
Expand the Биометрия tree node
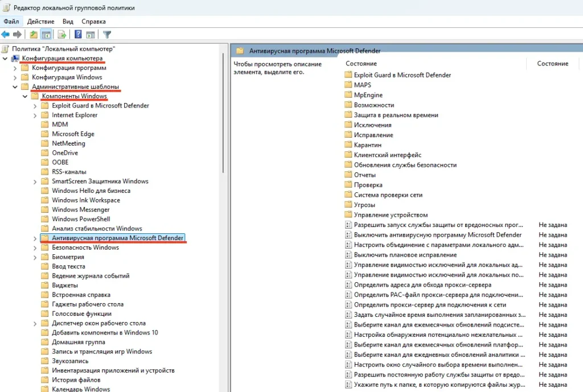point(35,257)
